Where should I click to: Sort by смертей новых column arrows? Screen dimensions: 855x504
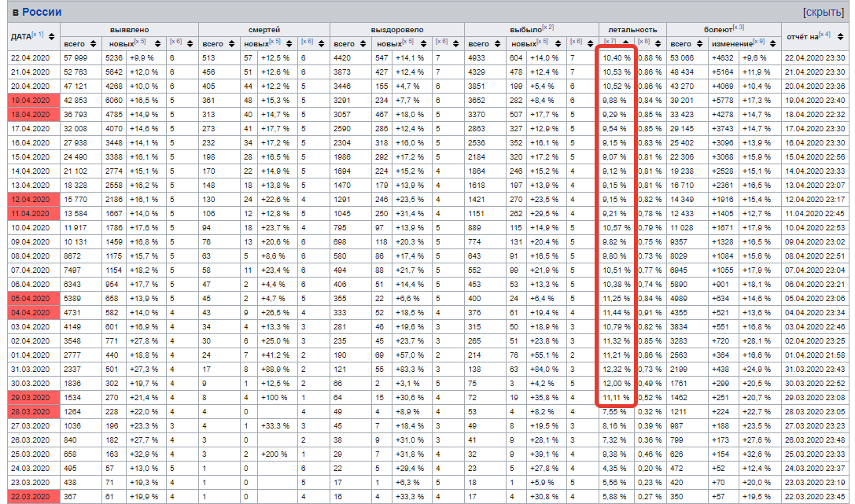tap(289, 43)
